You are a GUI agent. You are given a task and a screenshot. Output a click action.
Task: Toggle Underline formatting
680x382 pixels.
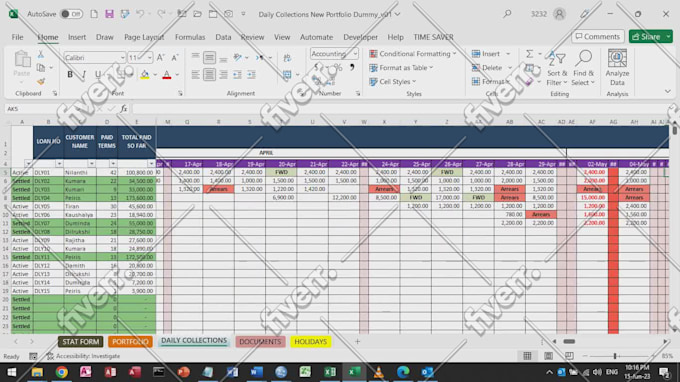(x=98, y=74)
